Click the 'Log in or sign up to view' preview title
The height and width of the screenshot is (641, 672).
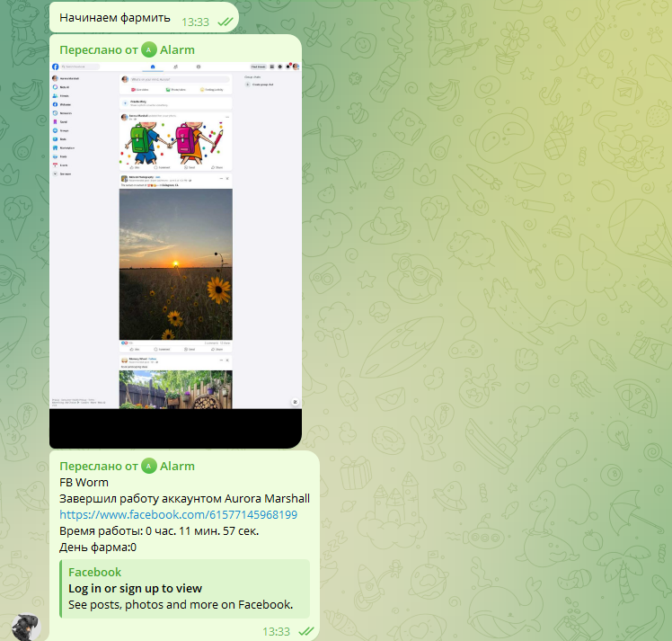135,588
